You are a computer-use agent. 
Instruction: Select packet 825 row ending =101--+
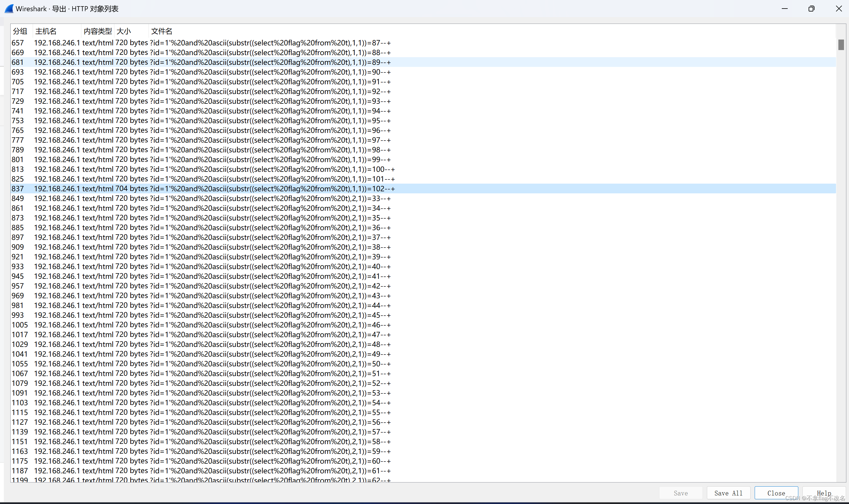(423, 179)
